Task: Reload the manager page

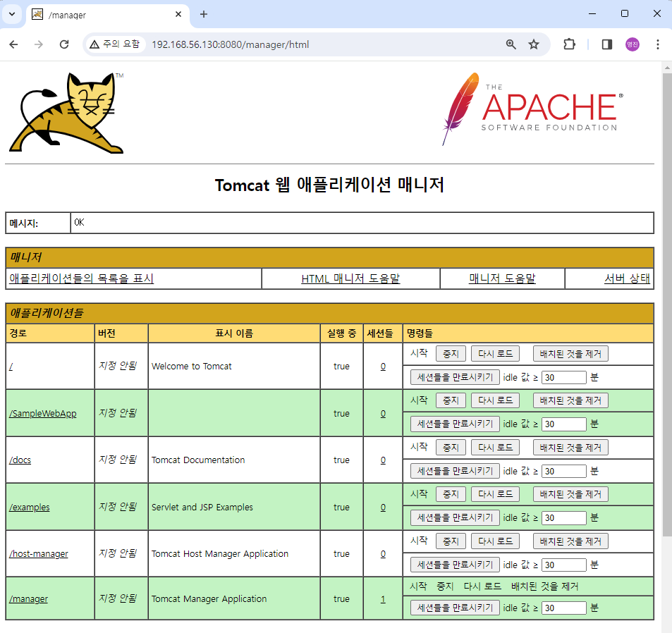Action: point(64,44)
